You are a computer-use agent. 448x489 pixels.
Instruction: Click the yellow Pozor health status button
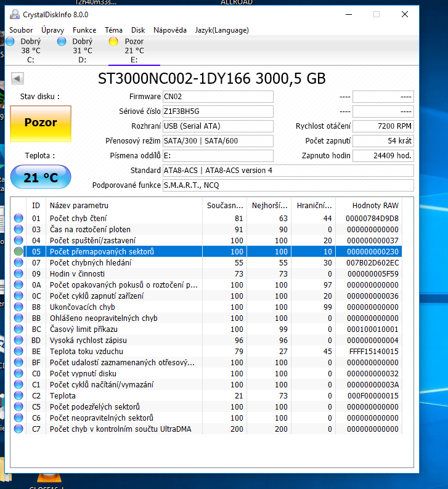pos(41,123)
